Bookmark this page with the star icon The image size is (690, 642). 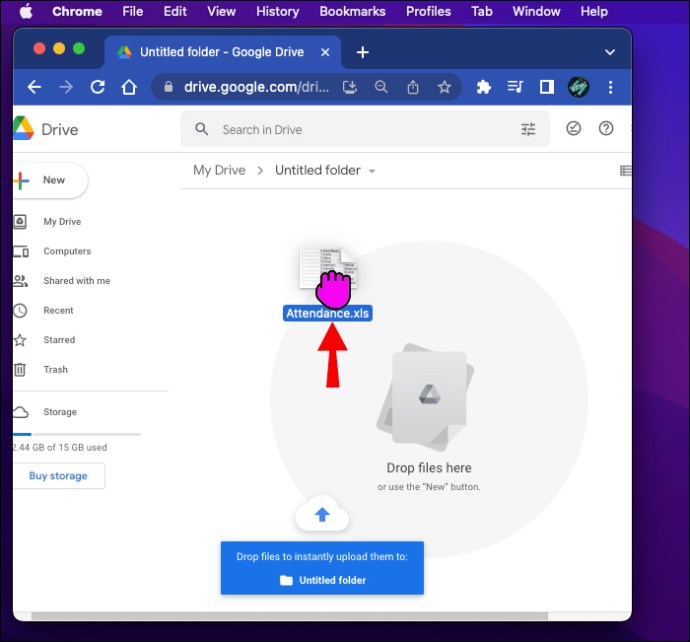click(x=444, y=87)
